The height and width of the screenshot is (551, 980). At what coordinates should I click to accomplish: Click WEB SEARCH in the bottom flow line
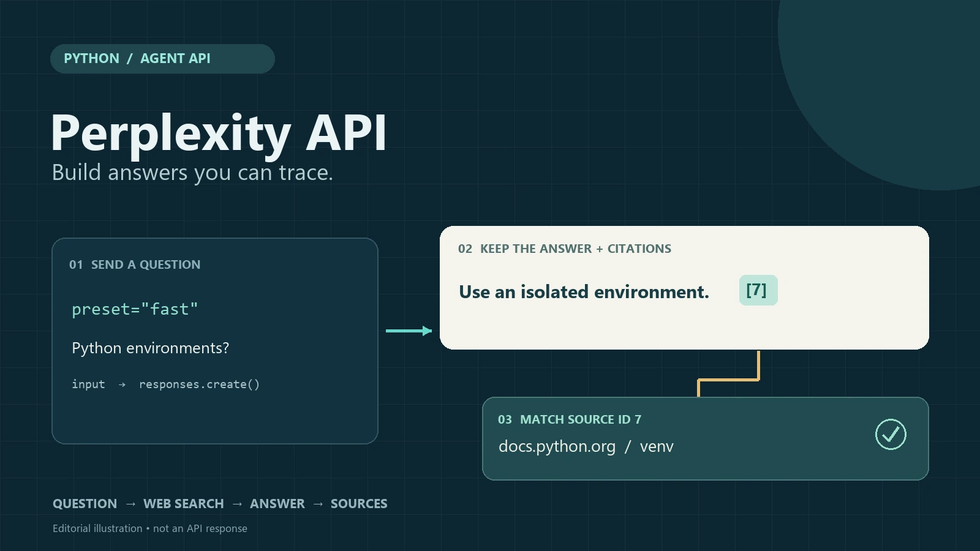[184, 504]
